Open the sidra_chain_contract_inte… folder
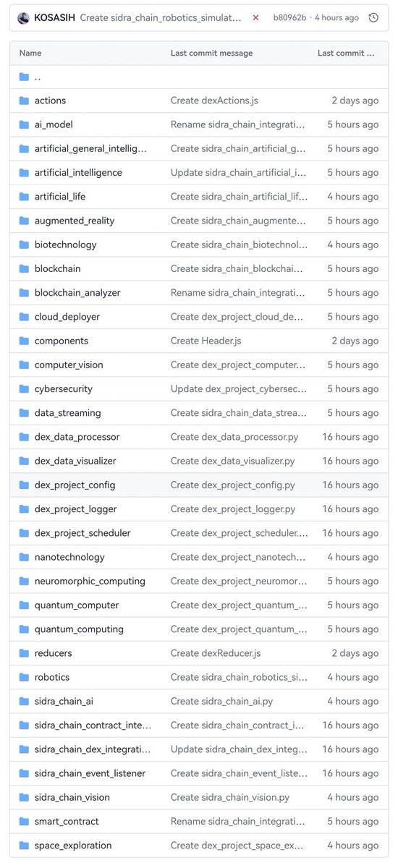Screen dimensions: 398x868 click(93, 725)
